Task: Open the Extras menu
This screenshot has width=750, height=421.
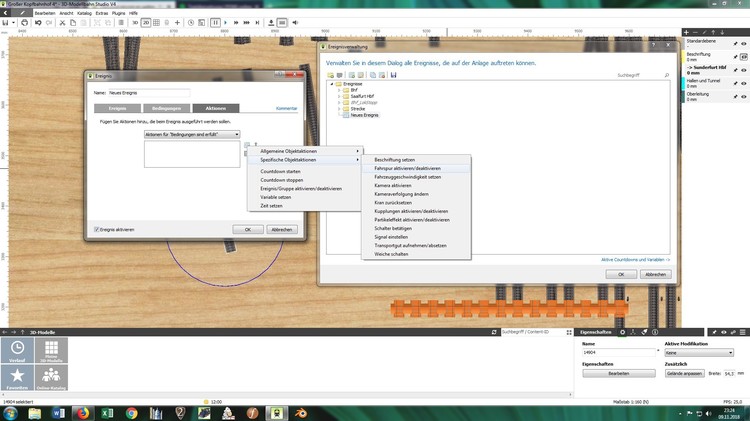Action: (102, 13)
